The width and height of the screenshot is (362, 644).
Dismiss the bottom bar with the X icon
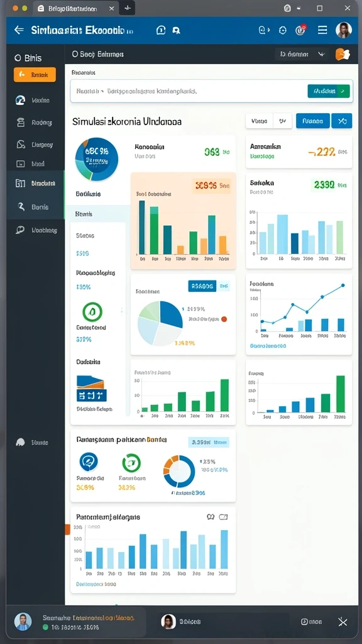point(343,622)
